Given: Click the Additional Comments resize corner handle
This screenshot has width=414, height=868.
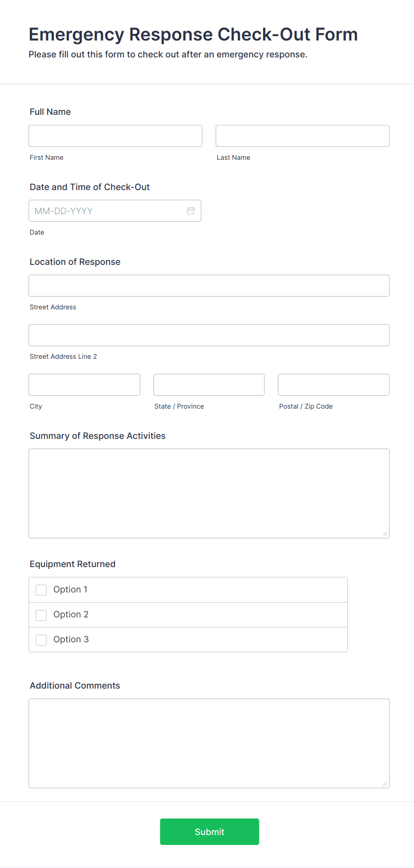Looking at the screenshot, I should [x=385, y=783].
